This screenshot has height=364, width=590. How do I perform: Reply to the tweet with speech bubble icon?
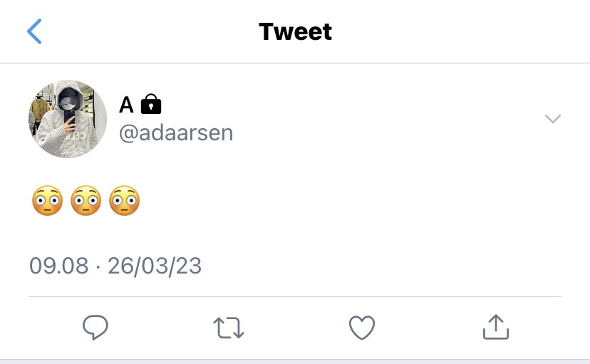[95, 327]
